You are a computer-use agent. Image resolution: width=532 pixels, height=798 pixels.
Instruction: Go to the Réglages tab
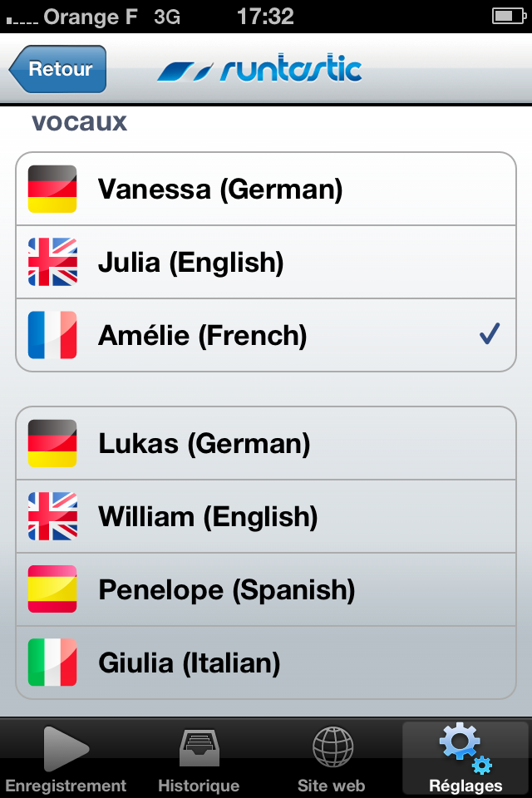pyautogui.click(x=465, y=758)
